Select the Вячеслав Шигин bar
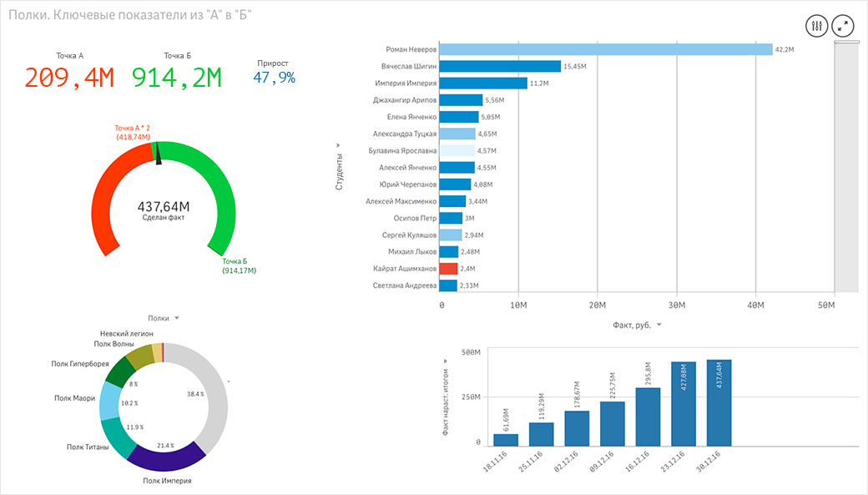Screen dimensions: 868x495 (x=499, y=66)
